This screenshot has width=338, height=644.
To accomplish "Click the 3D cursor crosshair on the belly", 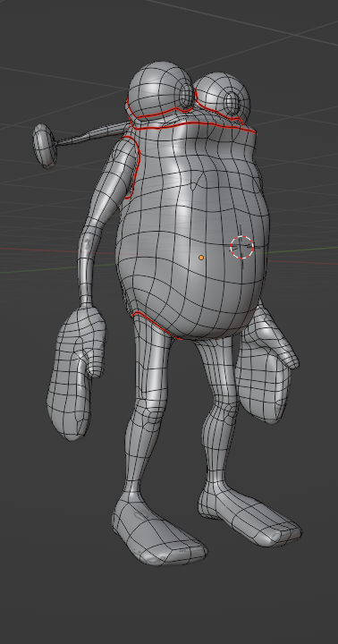I will click(242, 247).
